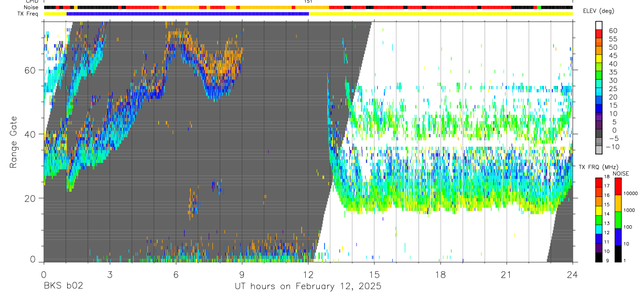
Task: Click the TX Freq row label at top left
Action: pyautogui.click(x=29, y=14)
